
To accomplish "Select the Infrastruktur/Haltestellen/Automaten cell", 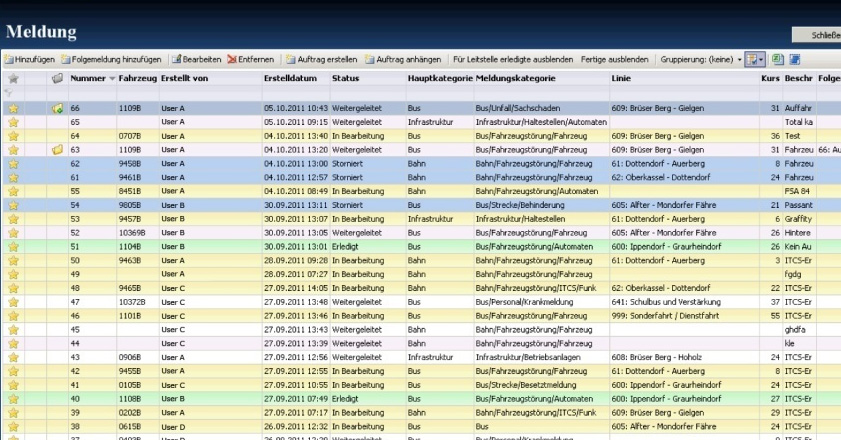I will 541,122.
